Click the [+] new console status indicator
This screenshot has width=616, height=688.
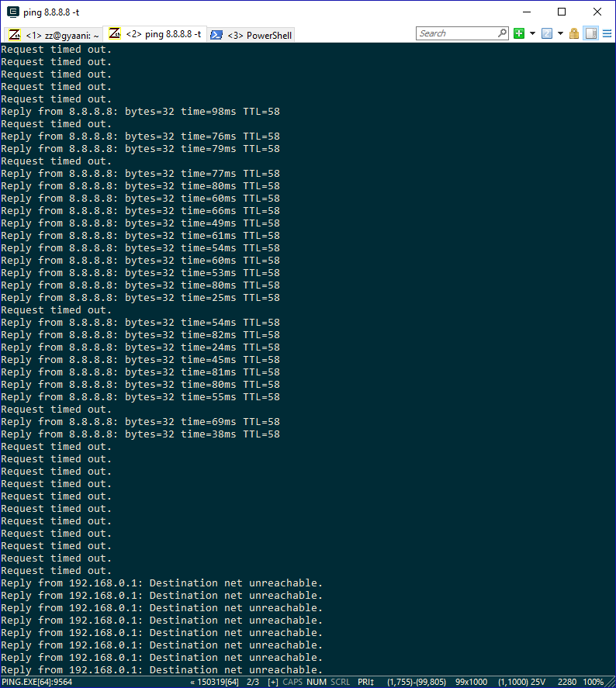click(x=273, y=682)
